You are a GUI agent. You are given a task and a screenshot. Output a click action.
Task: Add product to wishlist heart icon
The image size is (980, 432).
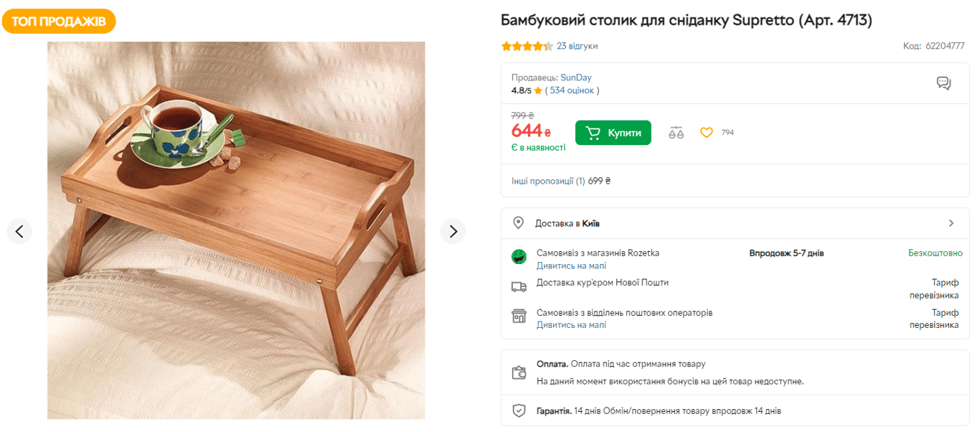coord(707,133)
